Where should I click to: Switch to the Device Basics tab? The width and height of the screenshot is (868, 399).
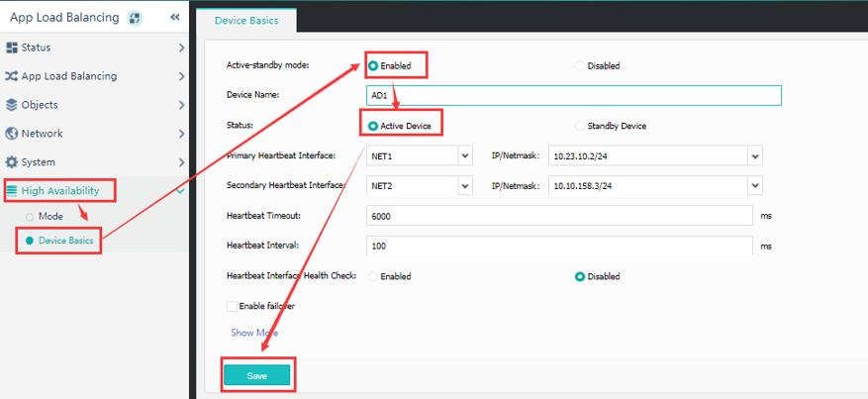pyautogui.click(x=246, y=21)
